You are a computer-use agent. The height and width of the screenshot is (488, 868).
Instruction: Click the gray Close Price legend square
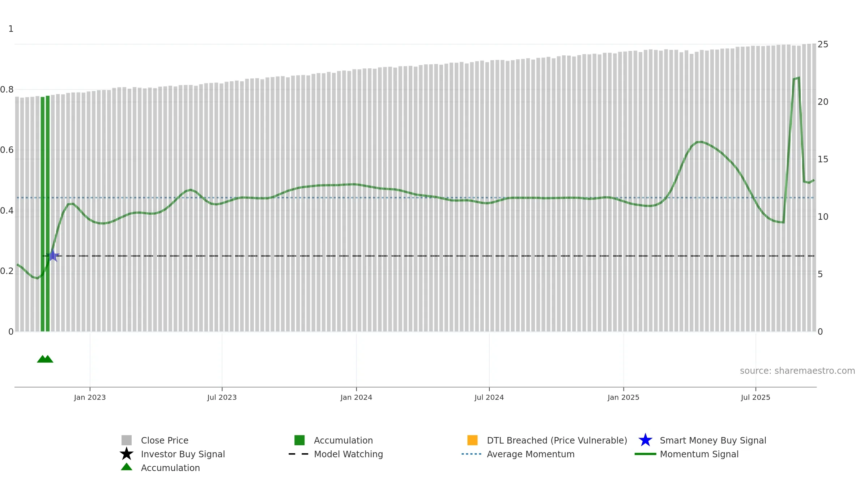point(127,440)
